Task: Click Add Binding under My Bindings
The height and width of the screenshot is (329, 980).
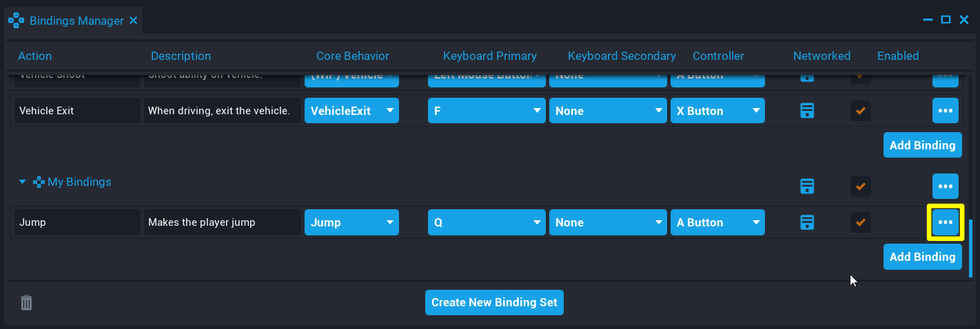Action: point(922,257)
